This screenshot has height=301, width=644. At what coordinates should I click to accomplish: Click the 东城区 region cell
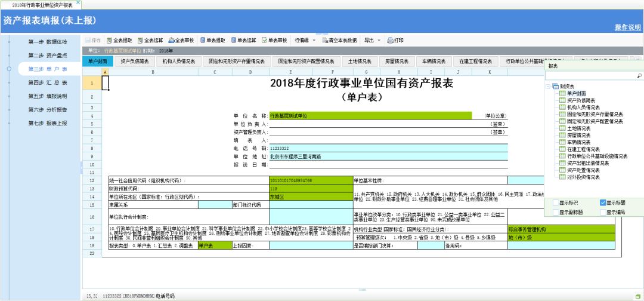[x=311, y=196]
